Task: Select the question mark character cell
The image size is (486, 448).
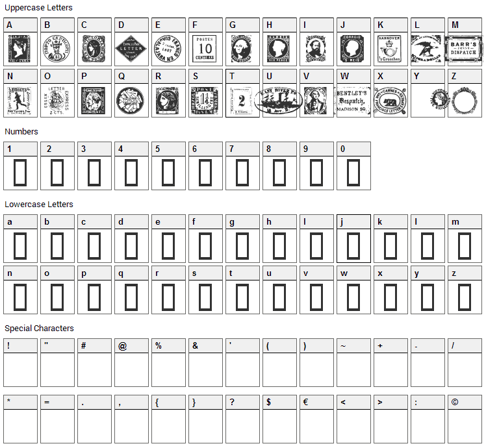Action: (x=242, y=419)
